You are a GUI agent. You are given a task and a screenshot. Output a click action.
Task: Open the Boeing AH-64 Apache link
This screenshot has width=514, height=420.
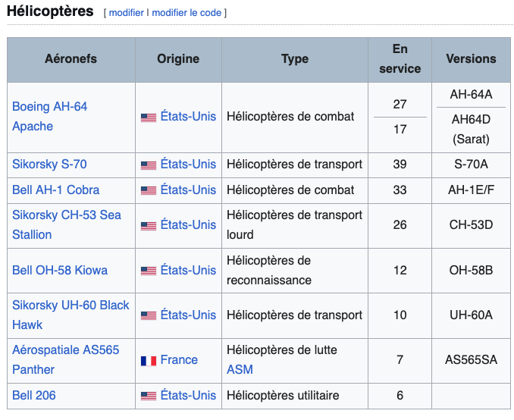coord(49,117)
